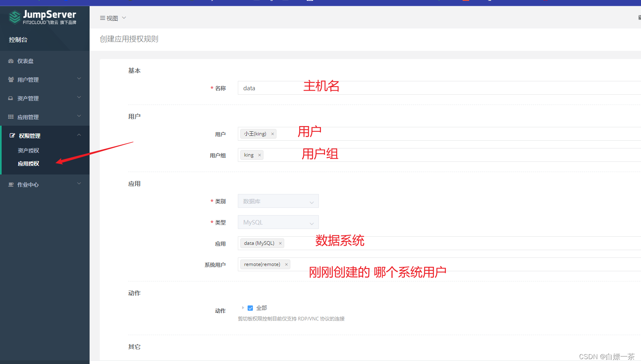Expand the 全部 action tree arrow
This screenshot has height=364, width=641.
tap(243, 308)
